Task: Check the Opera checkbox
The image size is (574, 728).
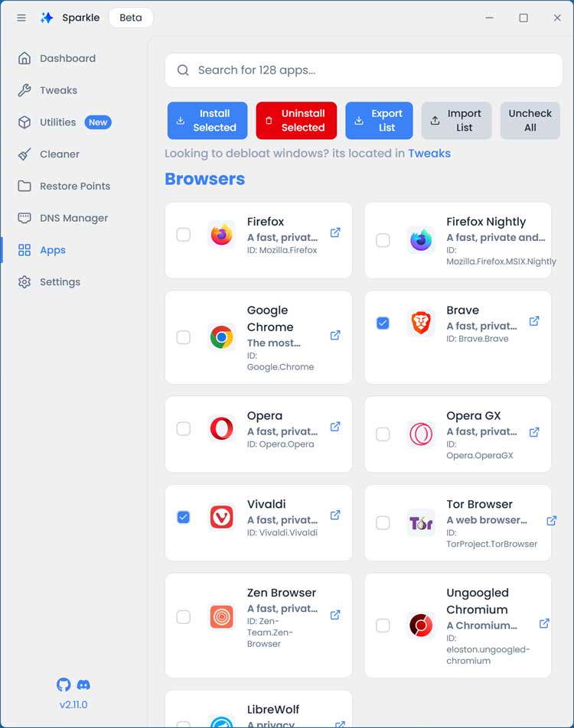Action: 184,428
